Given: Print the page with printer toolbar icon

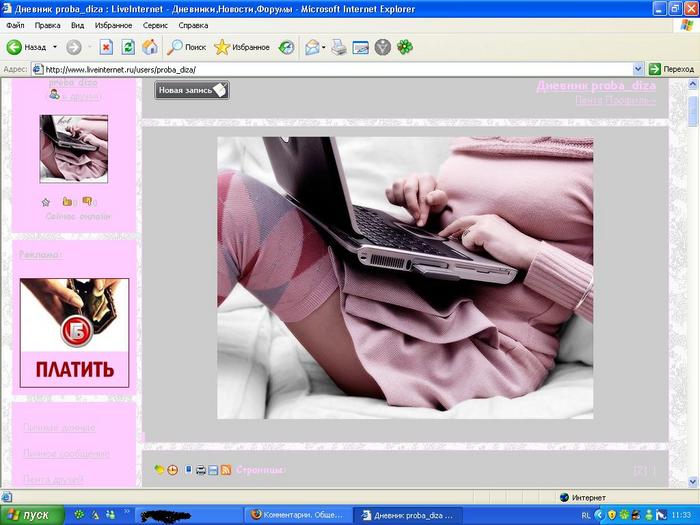Looking at the screenshot, I should 339,47.
